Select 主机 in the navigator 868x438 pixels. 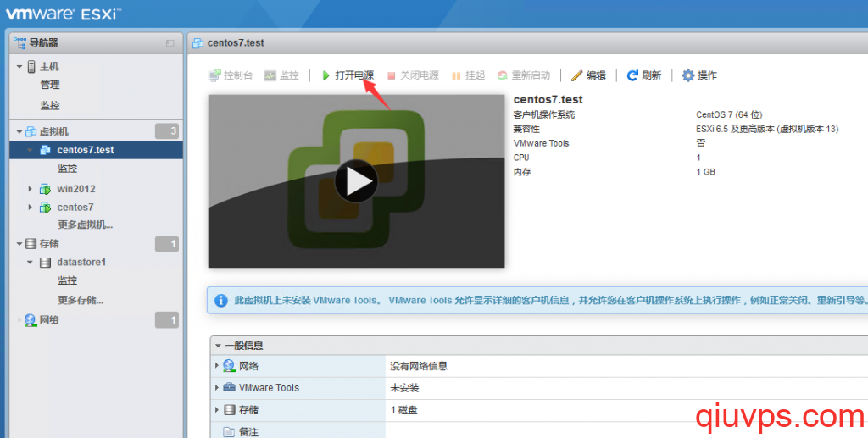(x=48, y=66)
